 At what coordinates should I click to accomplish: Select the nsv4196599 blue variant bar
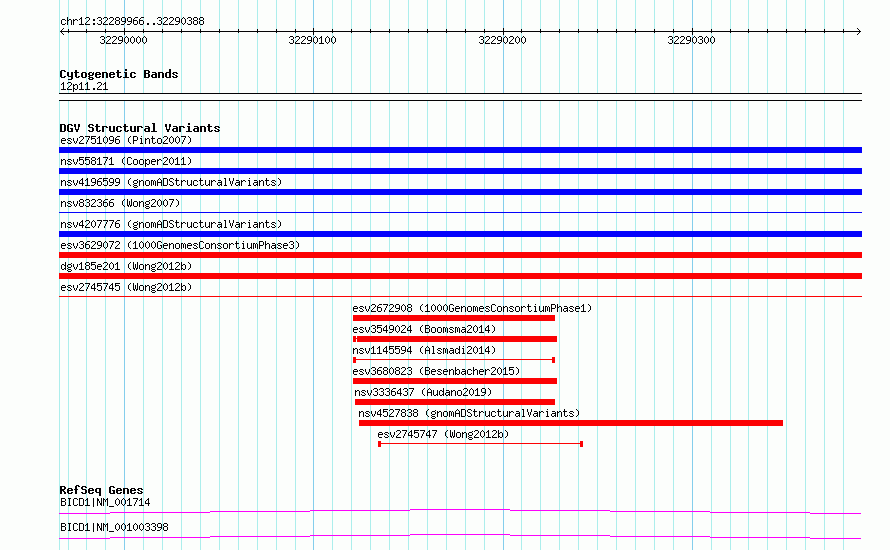[460, 192]
